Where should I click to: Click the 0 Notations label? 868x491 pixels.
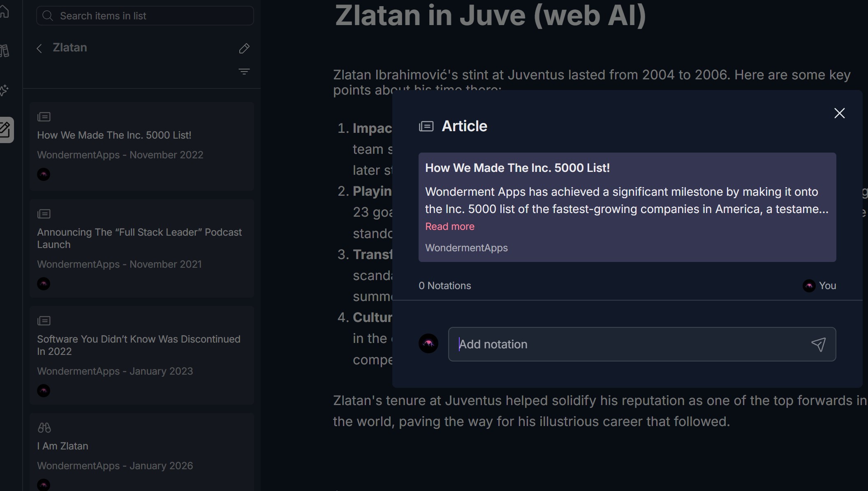click(444, 286)
